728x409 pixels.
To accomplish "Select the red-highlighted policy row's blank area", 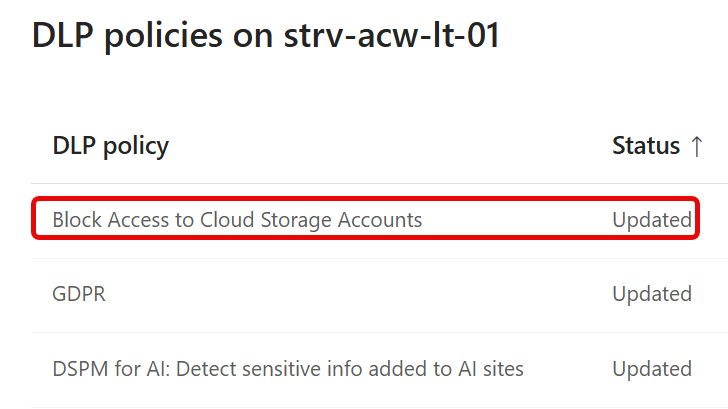I will coord(515,219).
